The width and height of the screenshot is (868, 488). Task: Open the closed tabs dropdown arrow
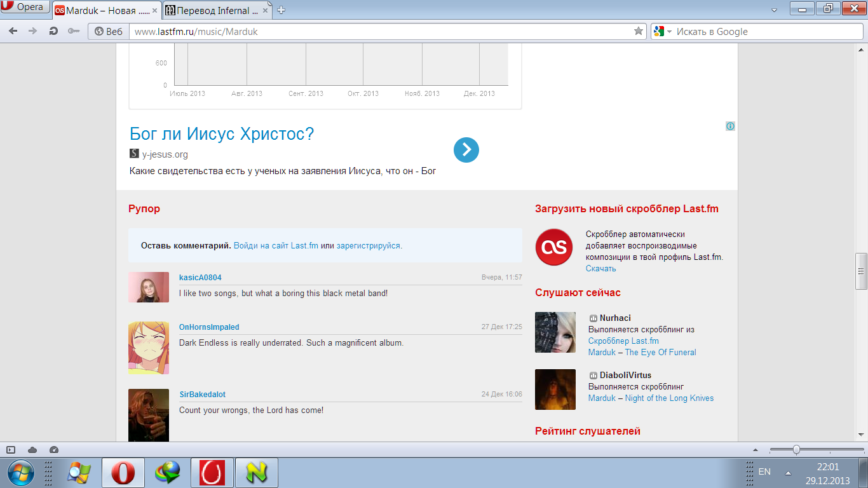(x=774, y=10)
